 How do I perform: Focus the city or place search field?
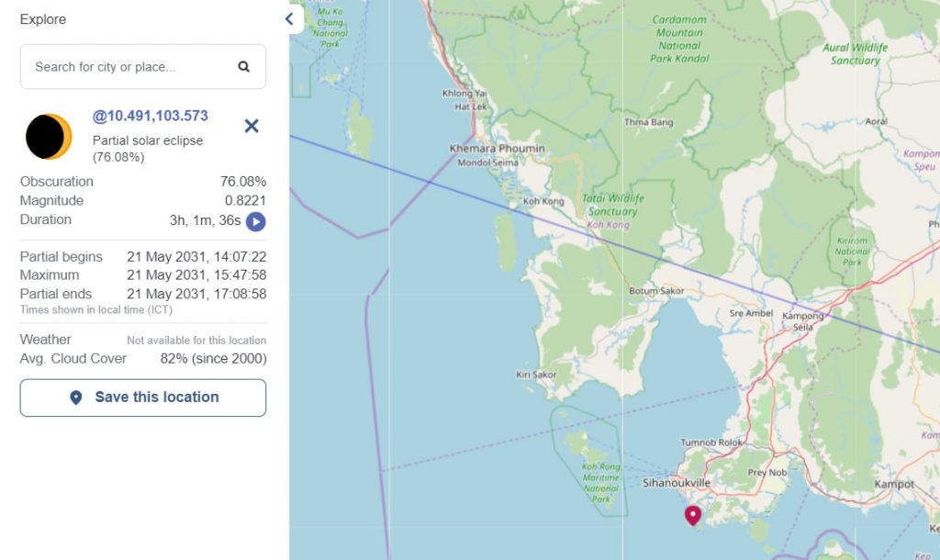129,67
